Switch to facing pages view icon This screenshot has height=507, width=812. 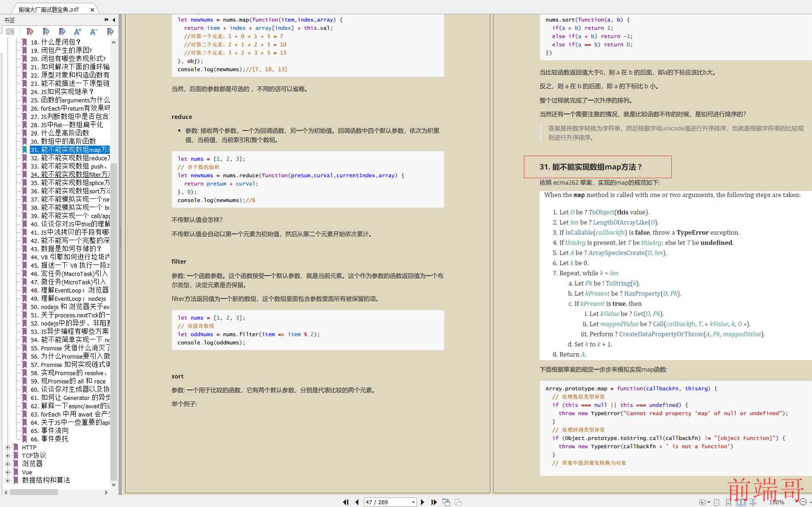coord(740,502)
